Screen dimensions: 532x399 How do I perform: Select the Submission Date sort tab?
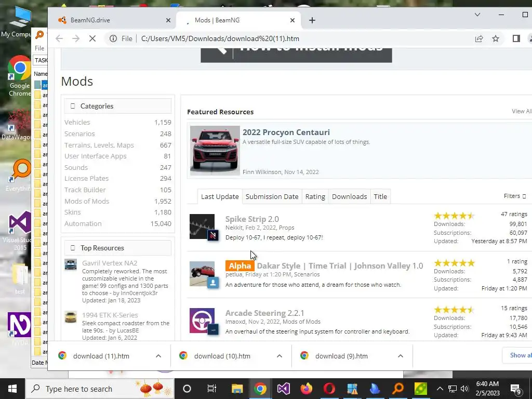[272, 197]
